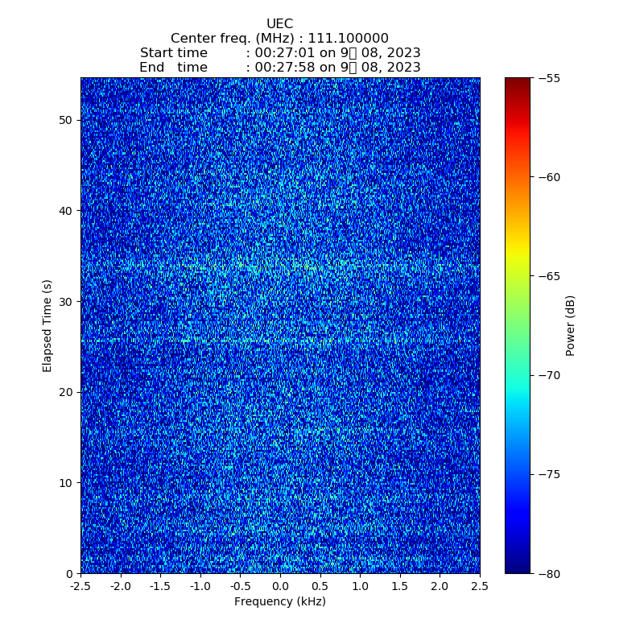Click the -80 colorbar tick label
This screenshot has height=644, width=644.
click(549, 573)
